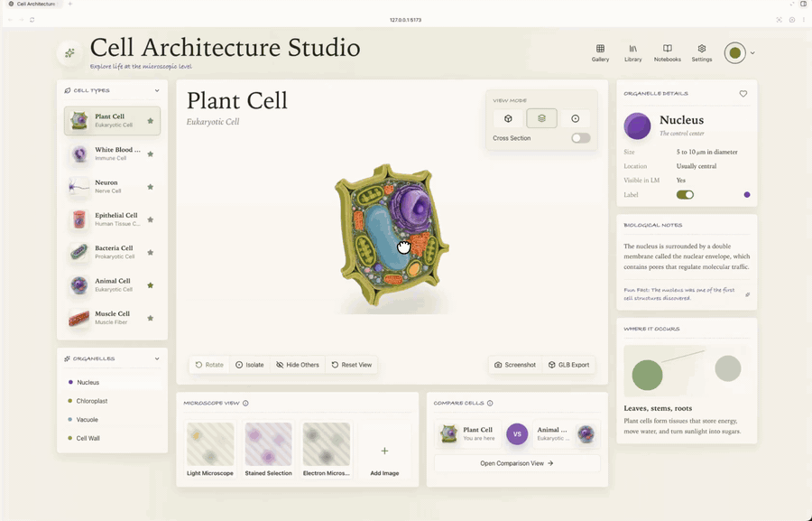Click the where-it-occurs illustration
This screenshot has height=521, width=812.
pyautogui.click(x=687, y=371)
